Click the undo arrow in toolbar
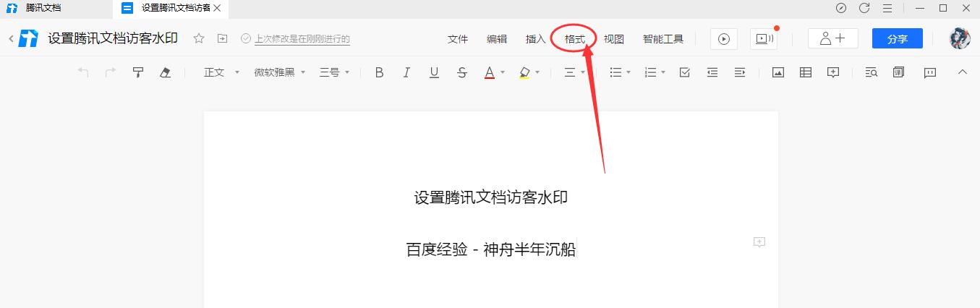This screenshot has height=308, width=980. pos(83,72)
